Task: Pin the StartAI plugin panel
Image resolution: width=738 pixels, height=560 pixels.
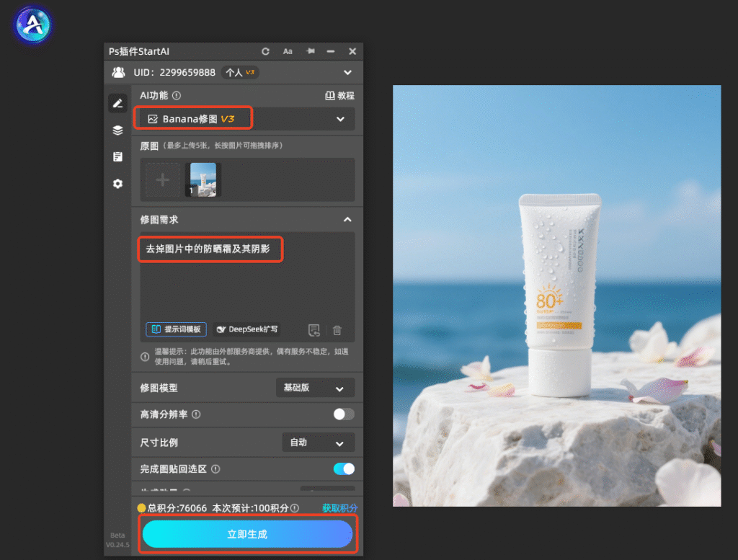Action: [x=311, y=51]
